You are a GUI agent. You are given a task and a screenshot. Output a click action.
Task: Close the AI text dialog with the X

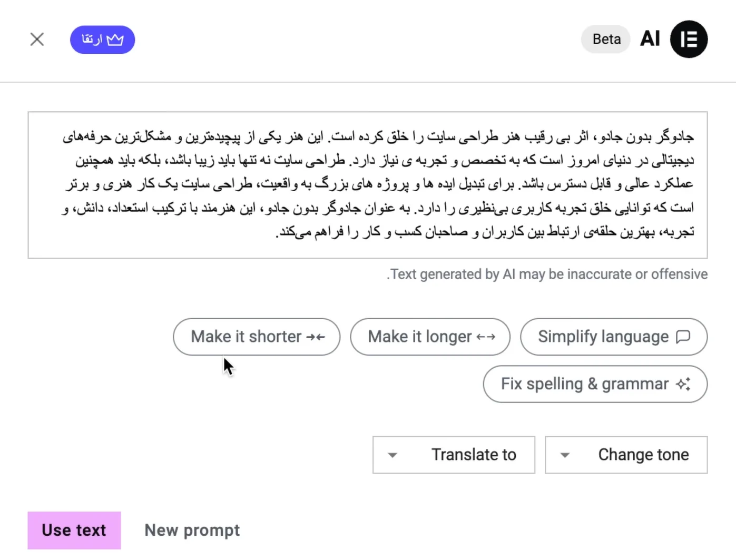[37, 39]
